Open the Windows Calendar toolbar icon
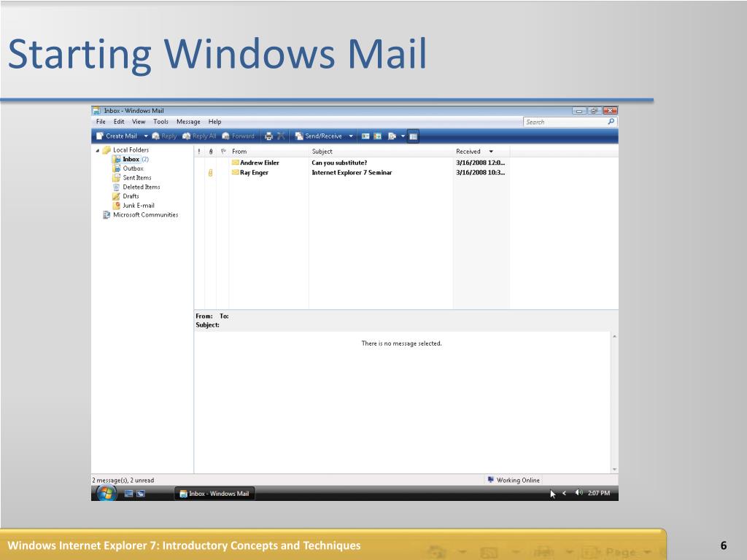 tap(378, 136)
